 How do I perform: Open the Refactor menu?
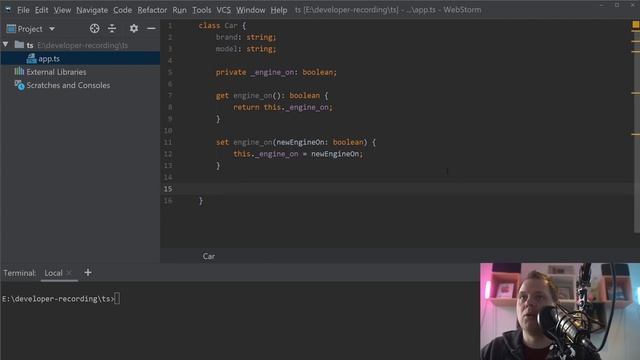(152, 10)
